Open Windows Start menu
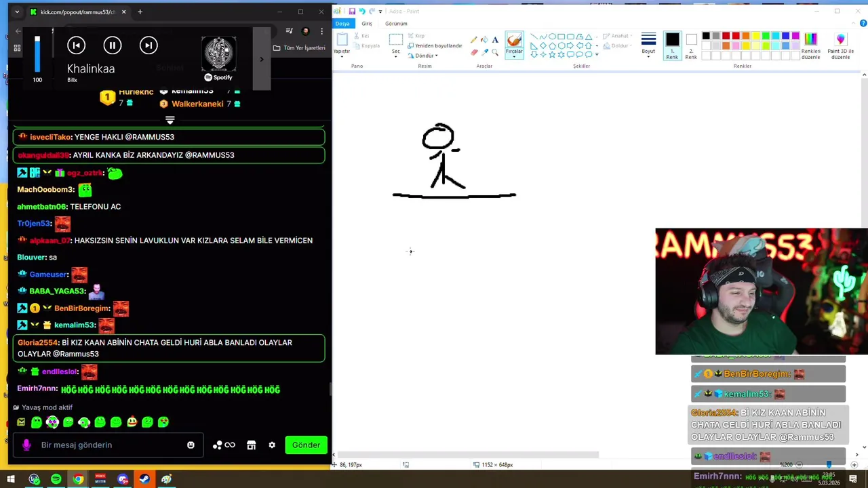Image resolution: width=868 pixels, height=488 pixels. 11,479
